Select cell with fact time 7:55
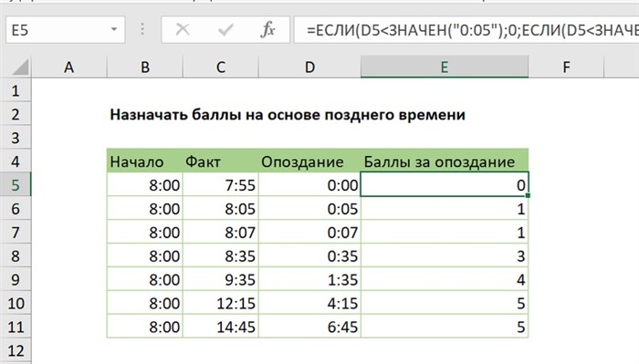The image size is (639, 364). 221,185
